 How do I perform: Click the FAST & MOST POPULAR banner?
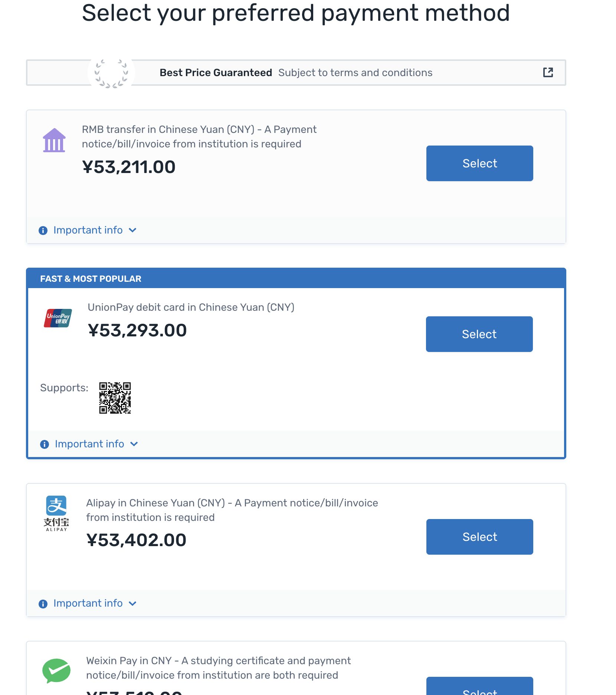coord(91,278)
